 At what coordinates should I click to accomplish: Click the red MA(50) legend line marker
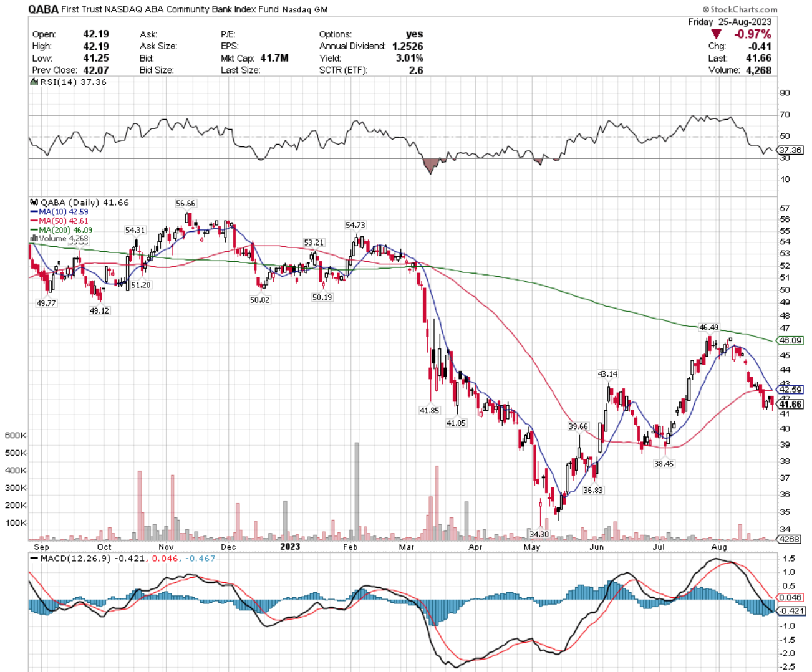34,221
